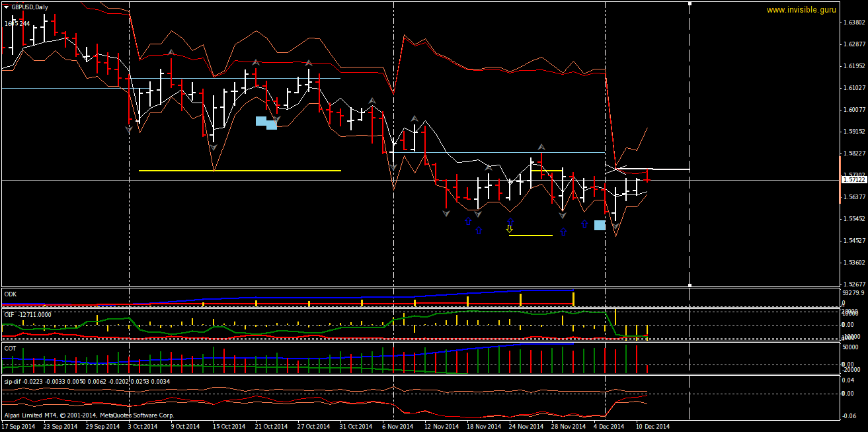Click the ODK indicator label
This screenshot has width=868, height=432.
(11, 293)
